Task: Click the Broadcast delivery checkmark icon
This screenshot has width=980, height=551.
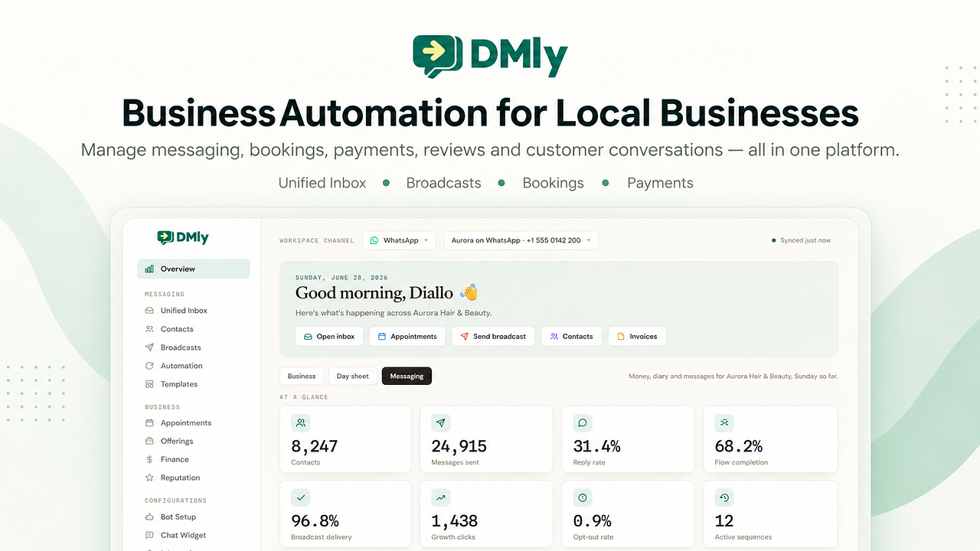Action: 301,497
